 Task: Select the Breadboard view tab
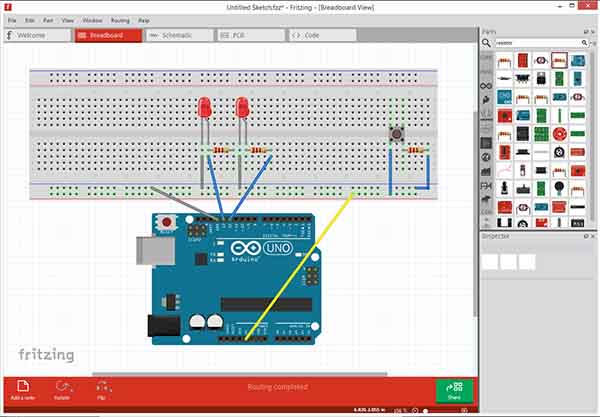109,35
